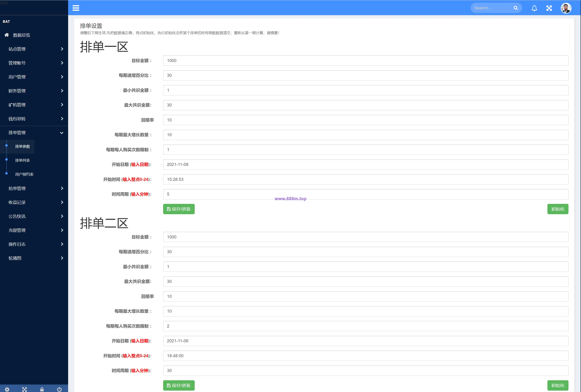
Task: Click 初始化 button for 排单二区
Action: click(558, 386)
